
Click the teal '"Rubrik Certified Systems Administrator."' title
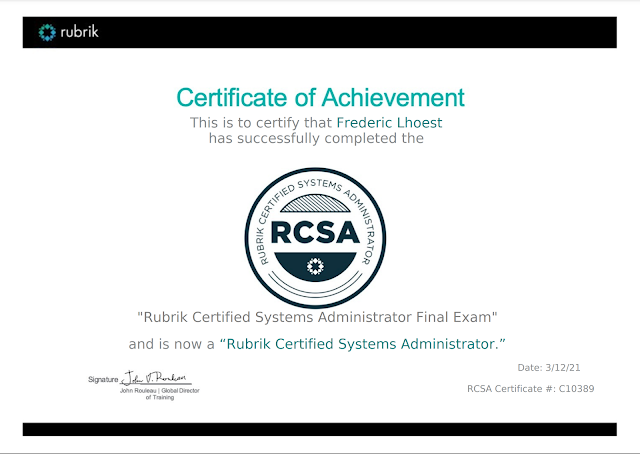pos(362,344)
